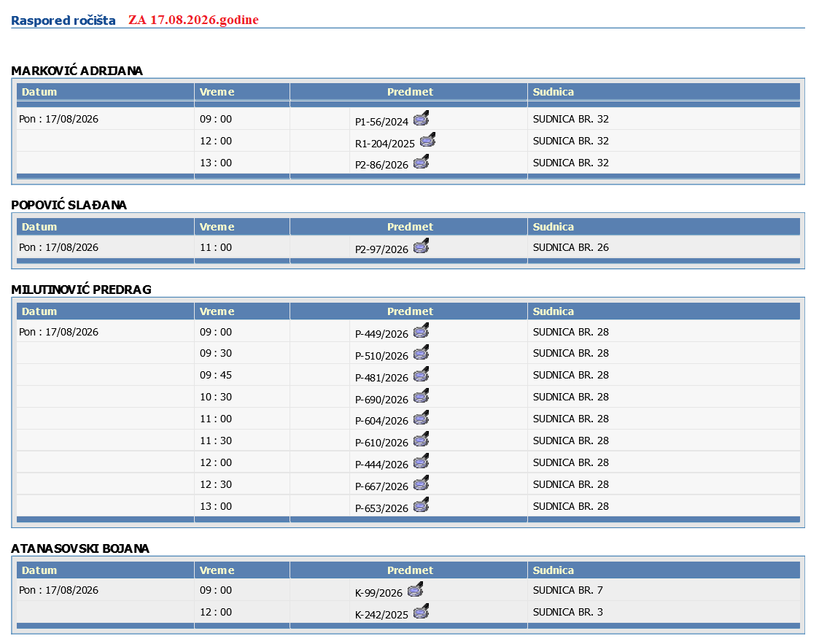Screen dimensions: 819x644
Task: Select judge name ATANASOVSKI BOJANA
Action: 80,548
